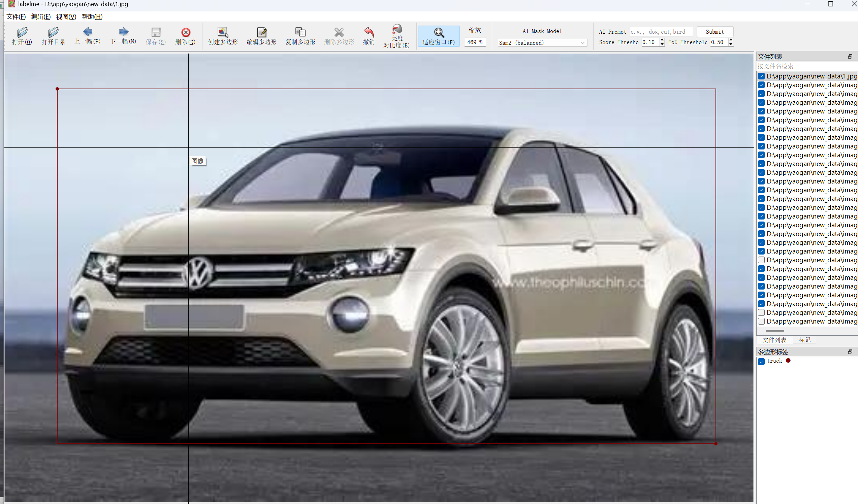Click the Open file (打开) toolbar icon
This screenshot has width=858, height=504.
22,33
